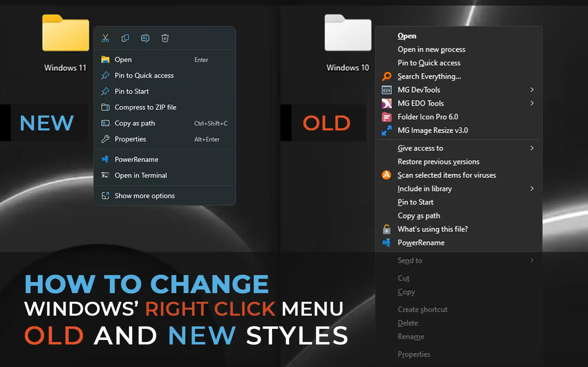Select Copy in old context menu
The height and width of the screenshot is (367, 588).
coord(459,292)
